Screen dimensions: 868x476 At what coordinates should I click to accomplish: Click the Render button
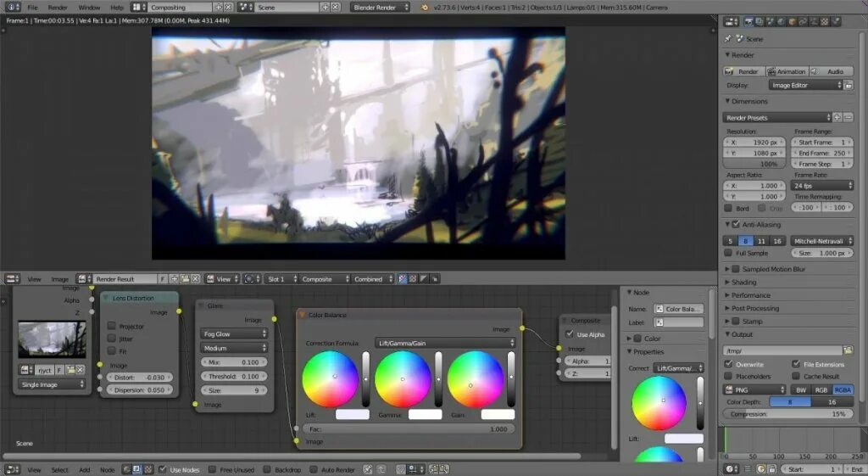(743, 71)
